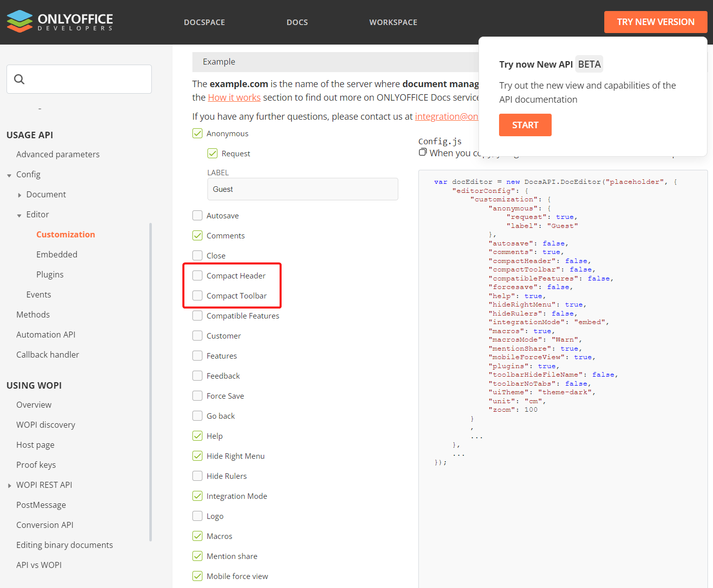Open API vs WOPI page
This screenshot has height=588, width=713.
(39, 565)
